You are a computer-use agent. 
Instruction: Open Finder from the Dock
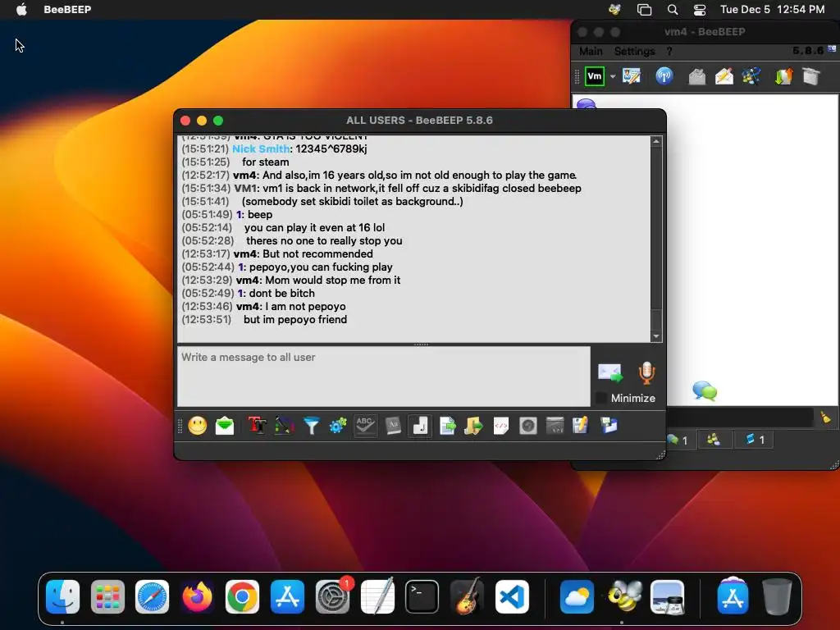pyautogui.click(x=62, y=596)
